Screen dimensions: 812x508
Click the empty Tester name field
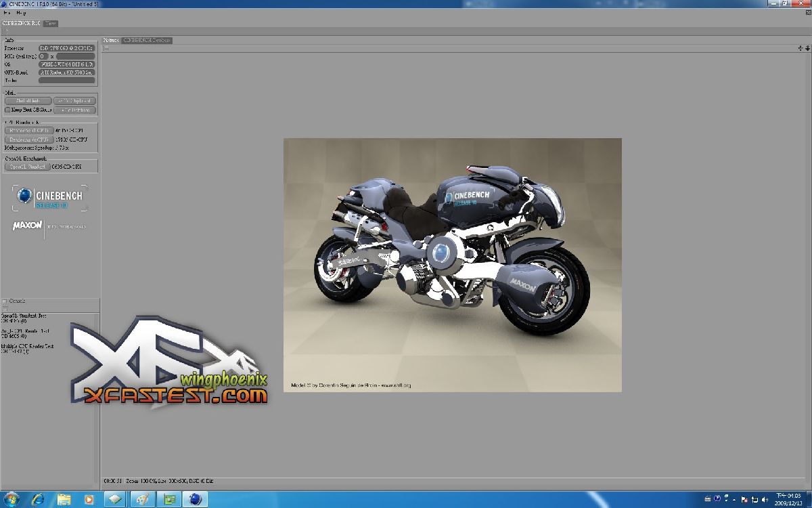click(x=66, y=81)
